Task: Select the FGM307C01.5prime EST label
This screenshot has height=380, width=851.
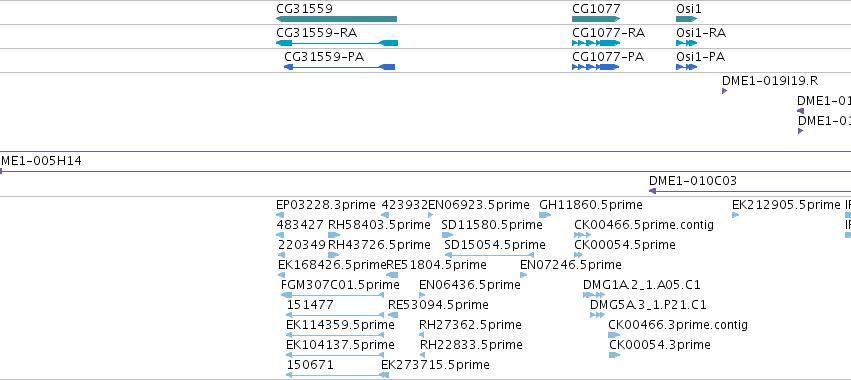Action: (x=340, y=284)
